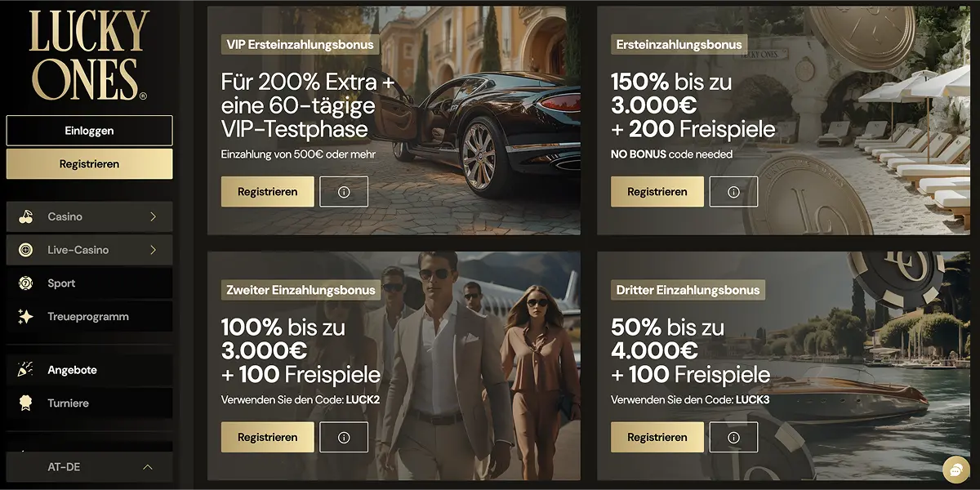Open the live chat bubble icon
The height and width of the screenshot is (490, 980).
[x=955, y=470]
